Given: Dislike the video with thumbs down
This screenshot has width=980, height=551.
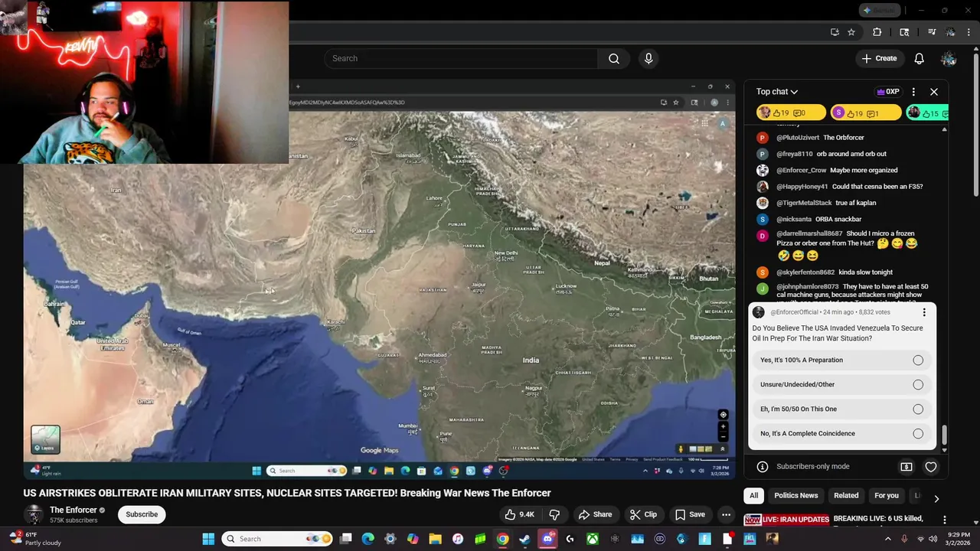Looking at the screenshot, I should tap(555, 514).
